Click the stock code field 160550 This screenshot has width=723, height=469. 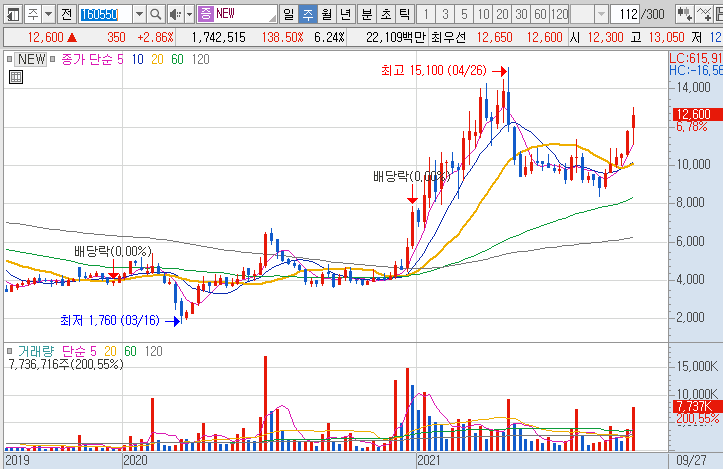(105, 14)
